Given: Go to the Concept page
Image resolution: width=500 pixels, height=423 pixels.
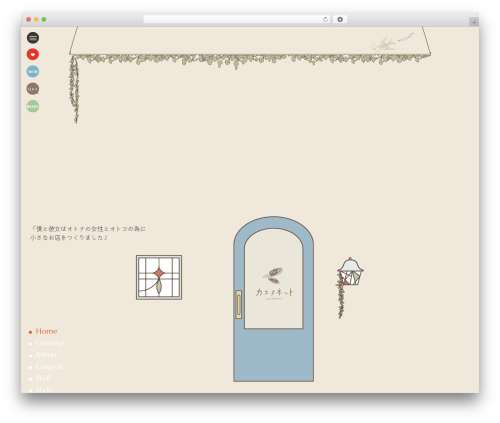Looking at the screenshot, I should point(50,343).
